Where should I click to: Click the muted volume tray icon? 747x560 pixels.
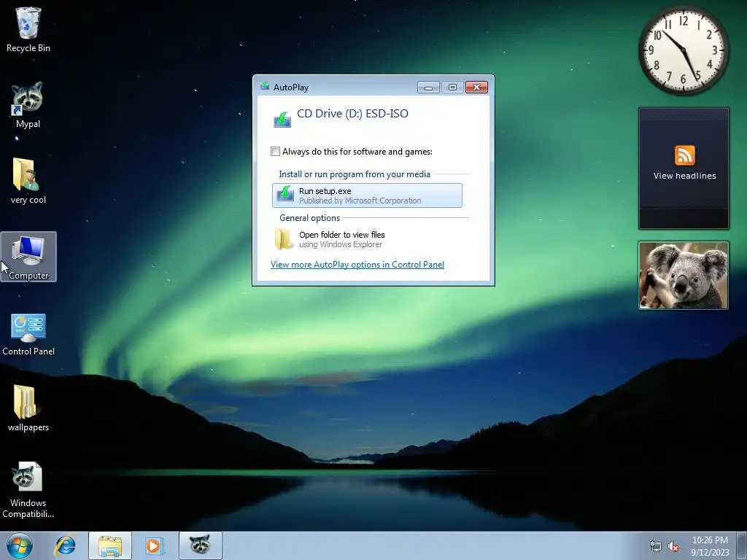pos(673,547)
